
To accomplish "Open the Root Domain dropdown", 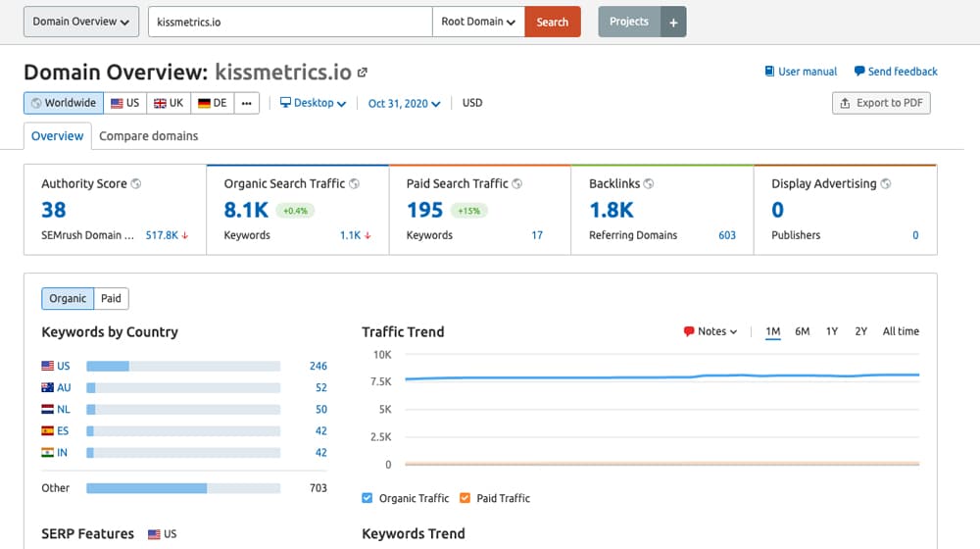I will tap(478, 22).
